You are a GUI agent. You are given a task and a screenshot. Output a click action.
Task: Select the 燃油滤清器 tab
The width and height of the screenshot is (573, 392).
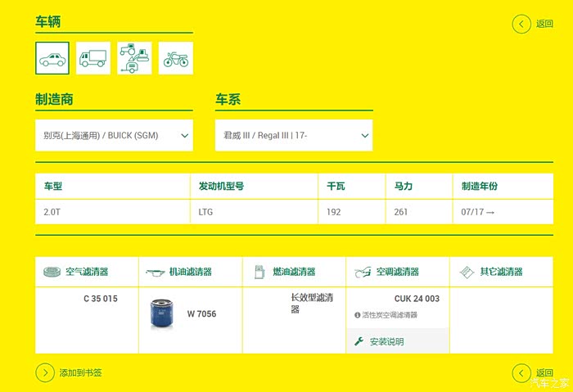294,272
